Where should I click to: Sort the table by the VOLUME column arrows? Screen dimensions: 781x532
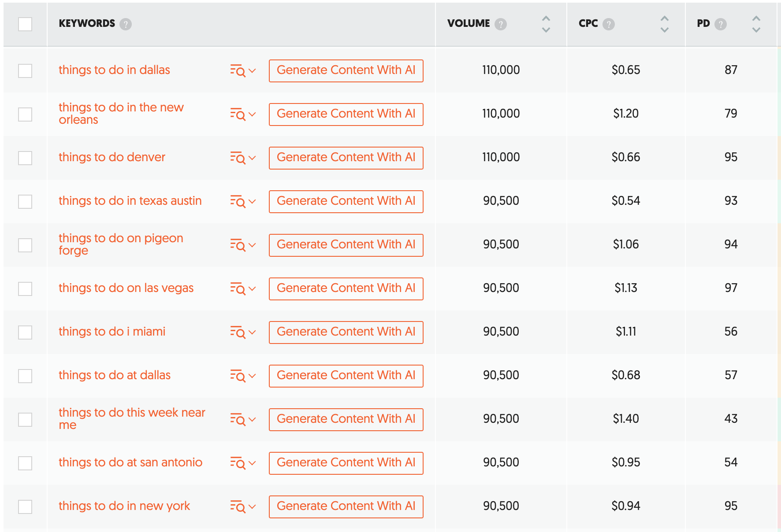tap(546, 24)
